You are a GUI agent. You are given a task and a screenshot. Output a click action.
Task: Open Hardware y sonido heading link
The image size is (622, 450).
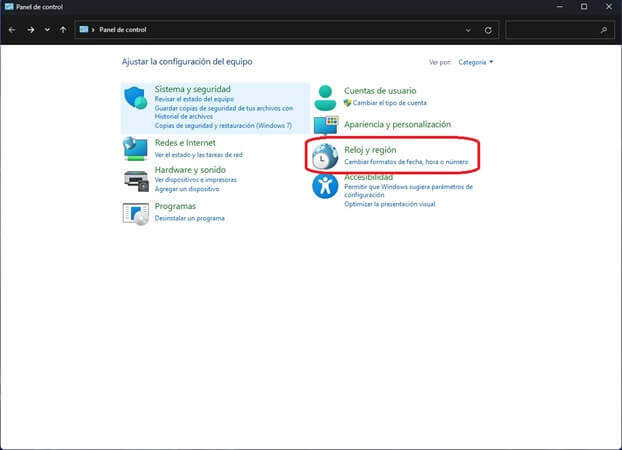click(x=190, y=170)
